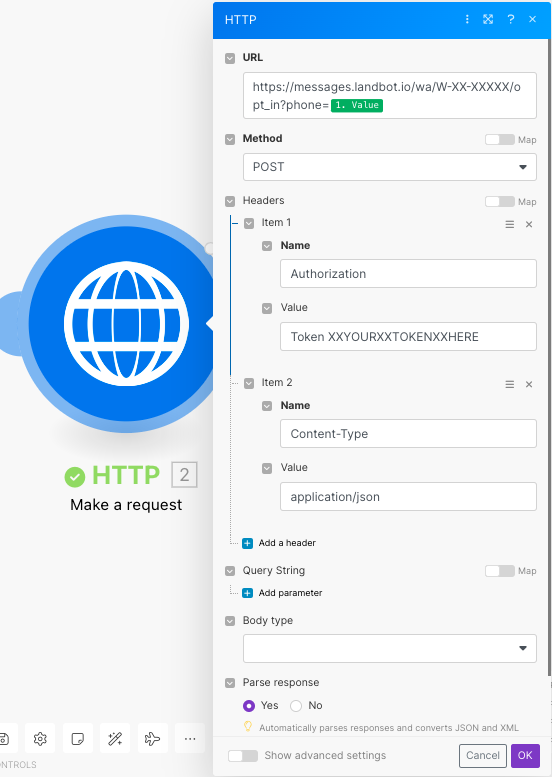Open the more options ellipsis in bottom toolbar

tap(190, 739)
